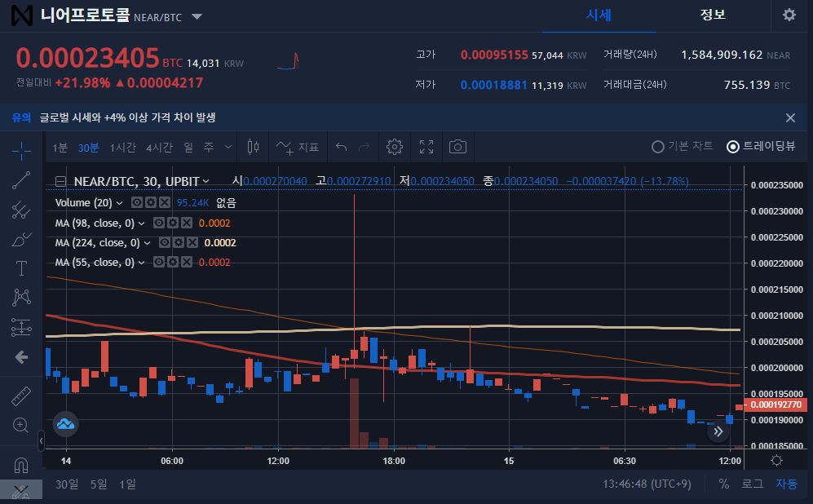Image resolution: width=813 pixels, height=504 pixels.
Task: Select the XABCD pattern tool
Action: point(21,298)
